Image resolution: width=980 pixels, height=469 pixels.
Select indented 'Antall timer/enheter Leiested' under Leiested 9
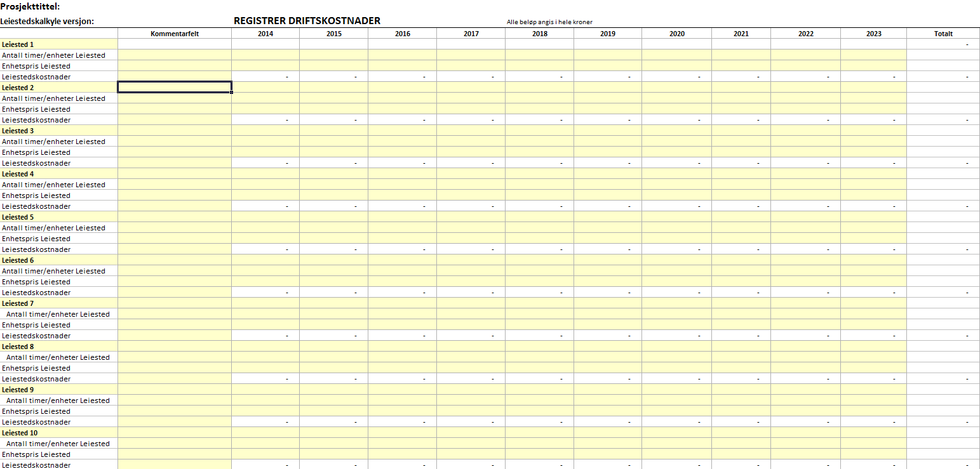(58, 400)
